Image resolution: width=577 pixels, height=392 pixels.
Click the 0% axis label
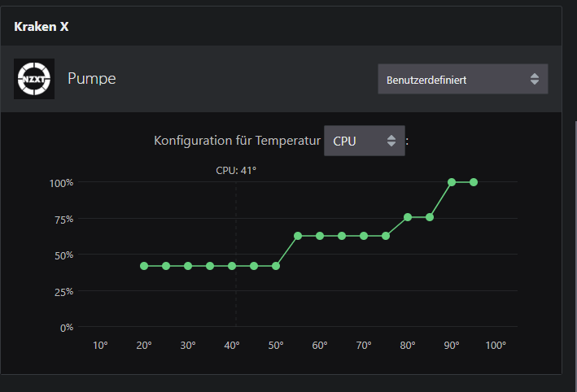click(67, 328)
